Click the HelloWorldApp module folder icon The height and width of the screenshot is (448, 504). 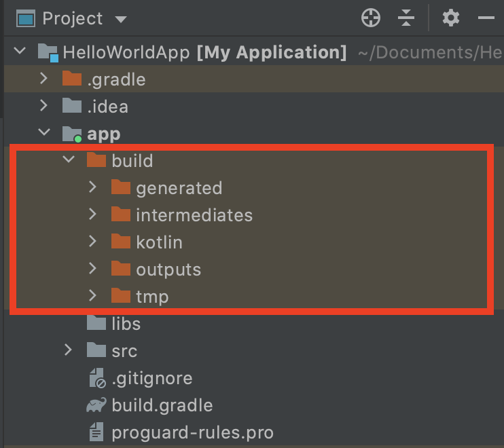tap(48, 53)
